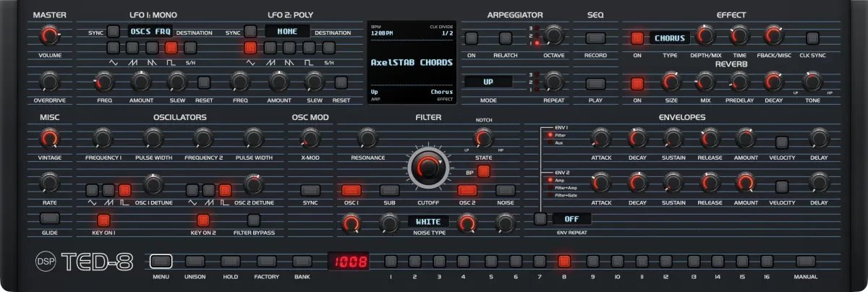Click the DSP TED-8 logo
Viewport: 868px width, 292px height.
(85, 262)
